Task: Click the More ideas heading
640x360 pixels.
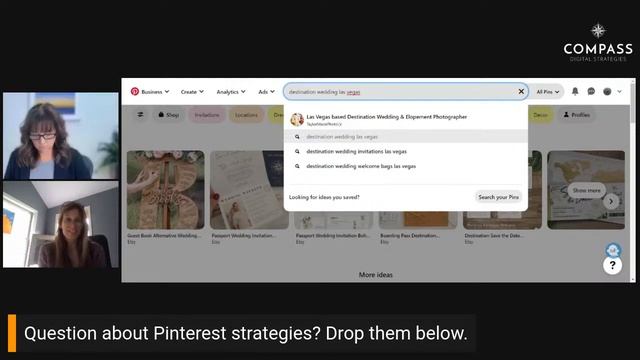Action: 376,275
